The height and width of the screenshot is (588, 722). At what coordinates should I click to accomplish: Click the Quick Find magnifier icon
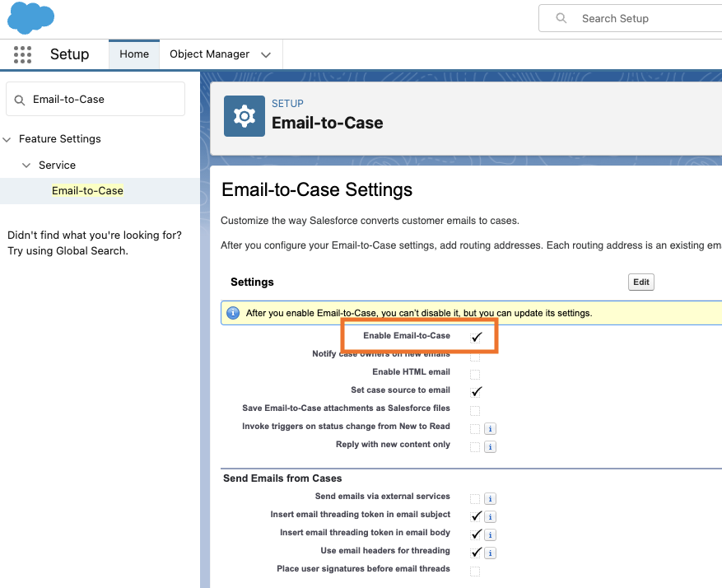pyautogui.click(x=19, y=100)
